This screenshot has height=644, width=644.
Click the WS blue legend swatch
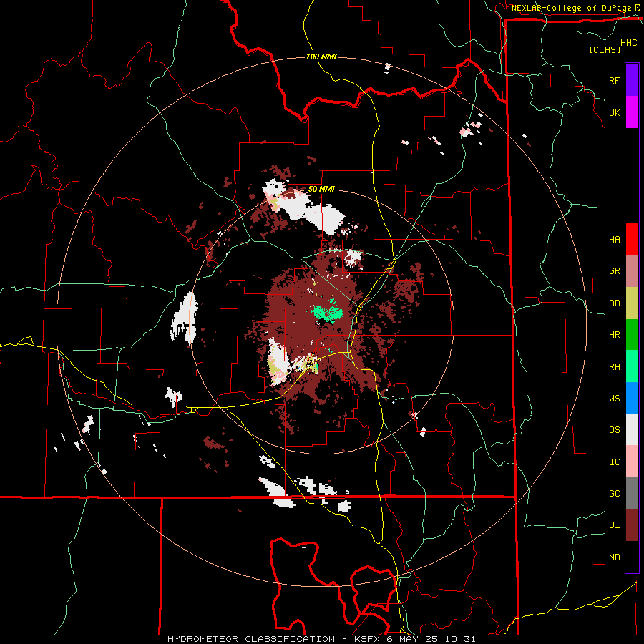coord(632,398)
